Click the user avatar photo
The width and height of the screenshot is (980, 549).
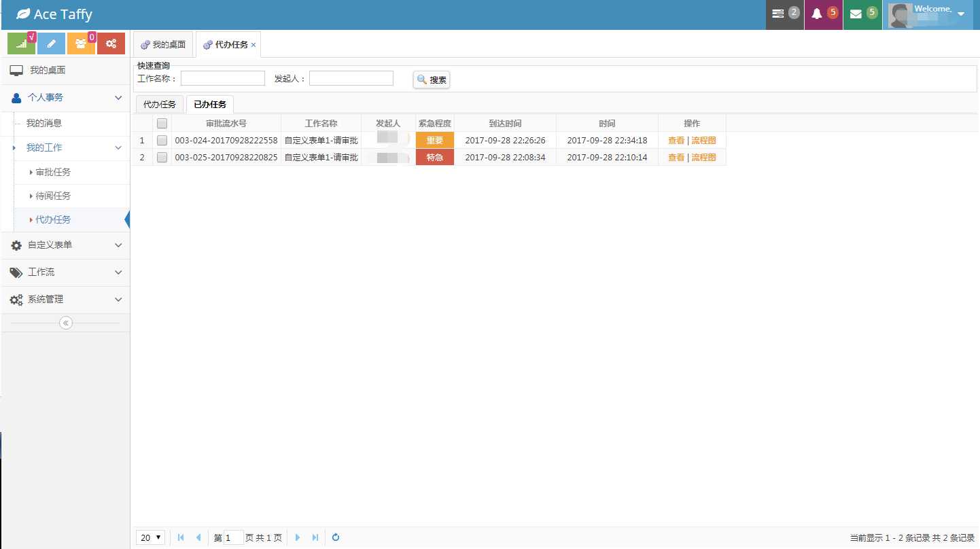[900, 16]
